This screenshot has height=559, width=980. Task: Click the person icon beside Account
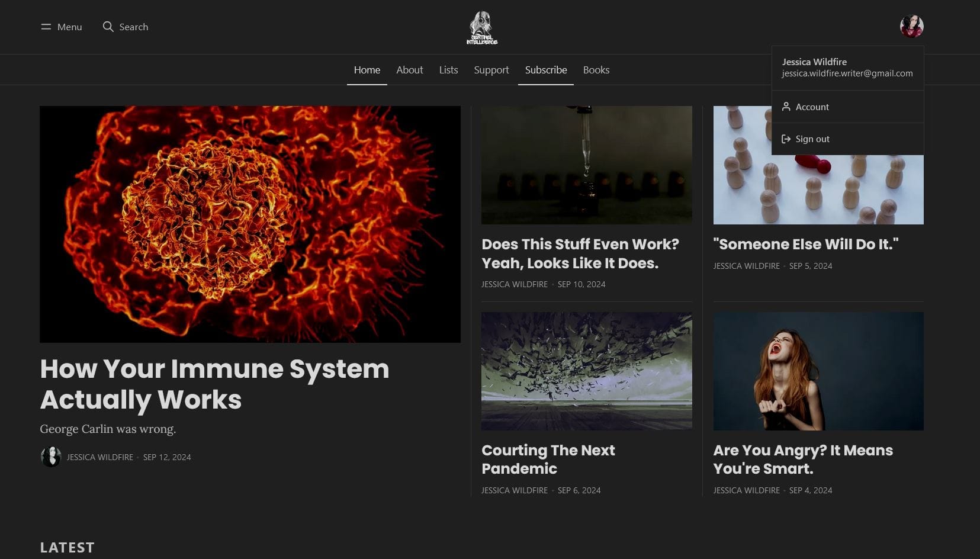pyautogui.click(x=786, y=107)
